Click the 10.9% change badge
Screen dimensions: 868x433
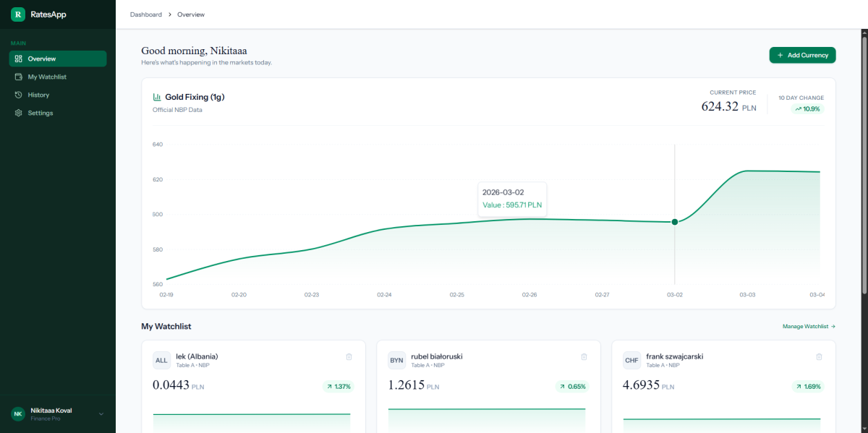pos(807,109)
